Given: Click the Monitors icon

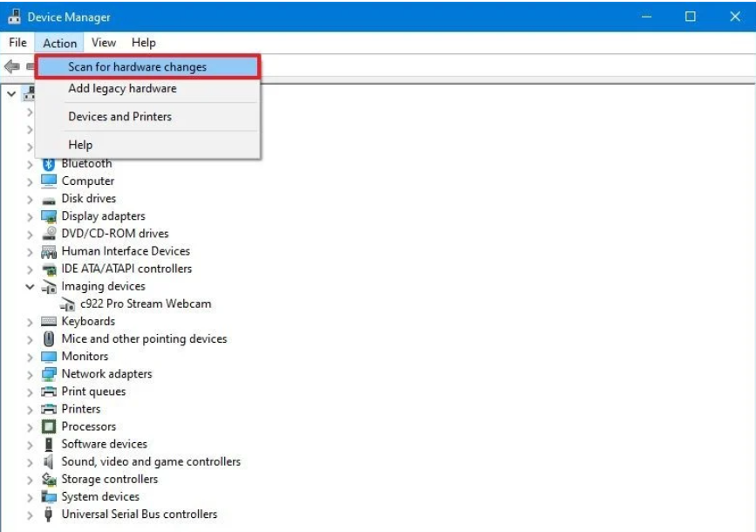Looking at the screenshot, I should [49, 357].
